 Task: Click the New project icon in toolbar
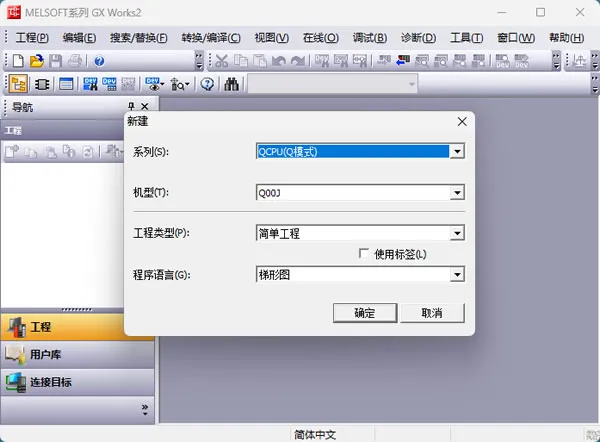pyautogui.click(x=18, y=61)
